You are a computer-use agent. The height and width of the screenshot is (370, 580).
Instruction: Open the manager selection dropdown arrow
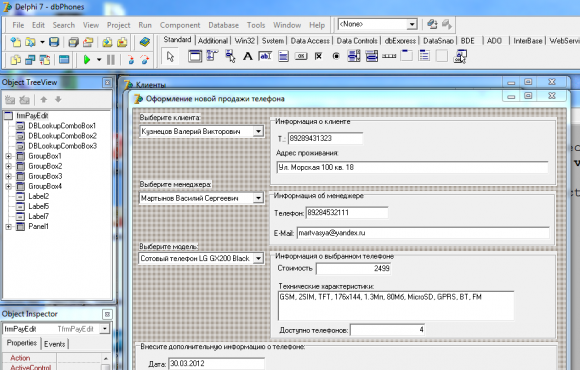pos(258,198)
